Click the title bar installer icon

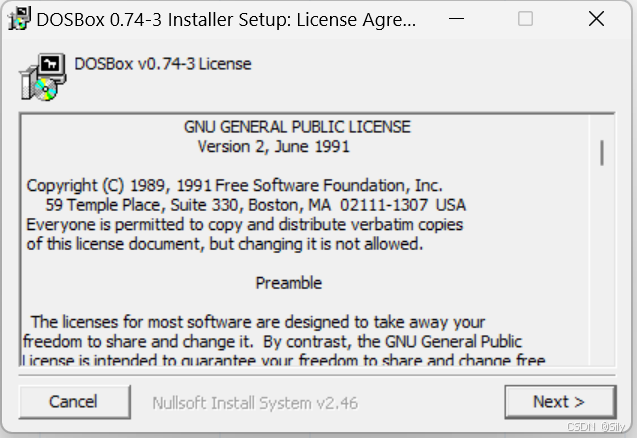tap(20, 19)
